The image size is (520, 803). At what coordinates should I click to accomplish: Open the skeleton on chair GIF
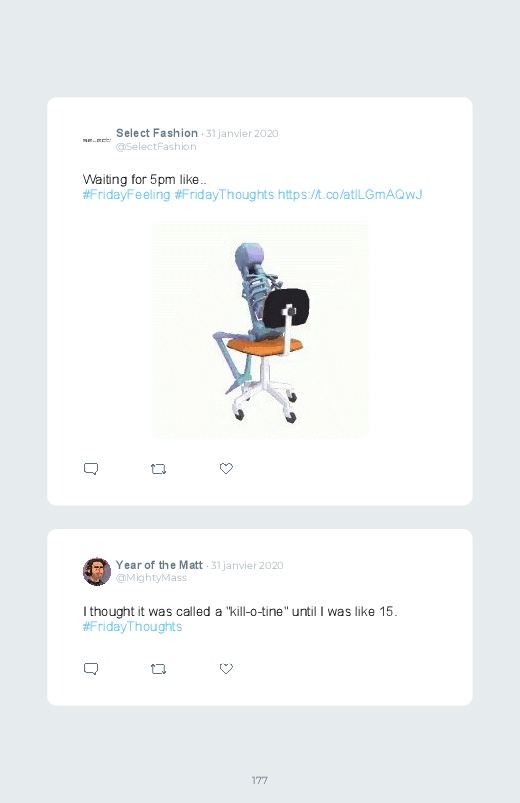260,330
